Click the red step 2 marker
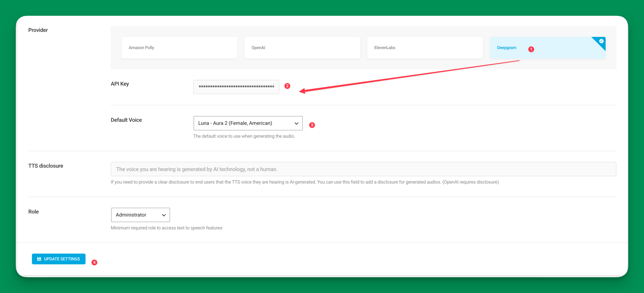 [287, 86]
